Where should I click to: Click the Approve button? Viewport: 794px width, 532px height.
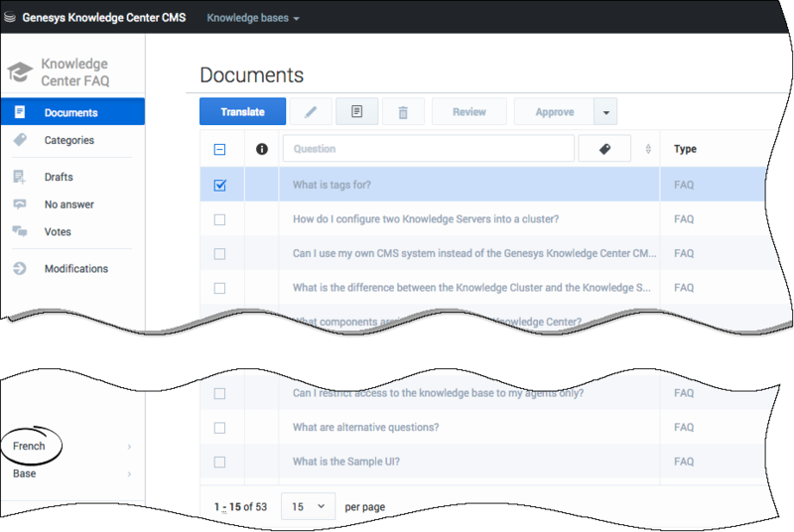click(x=555, y=111)
